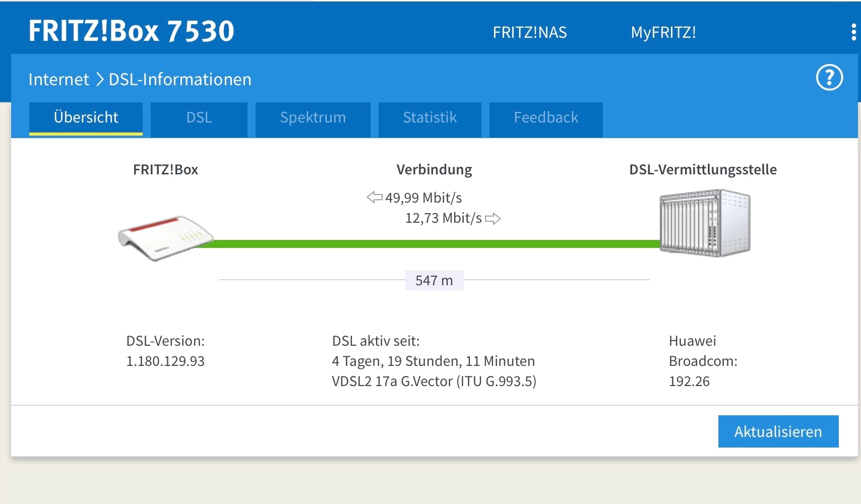
Task: Click the upstream right arrow icon
Action: coord(493,218)
